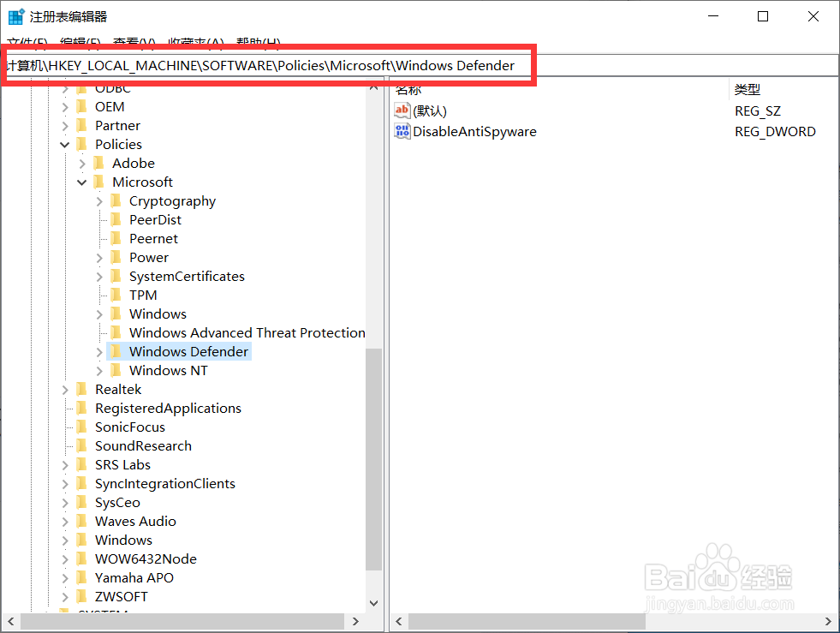Expand the Realtek key

pyautogui.click(x=65, y=390)
